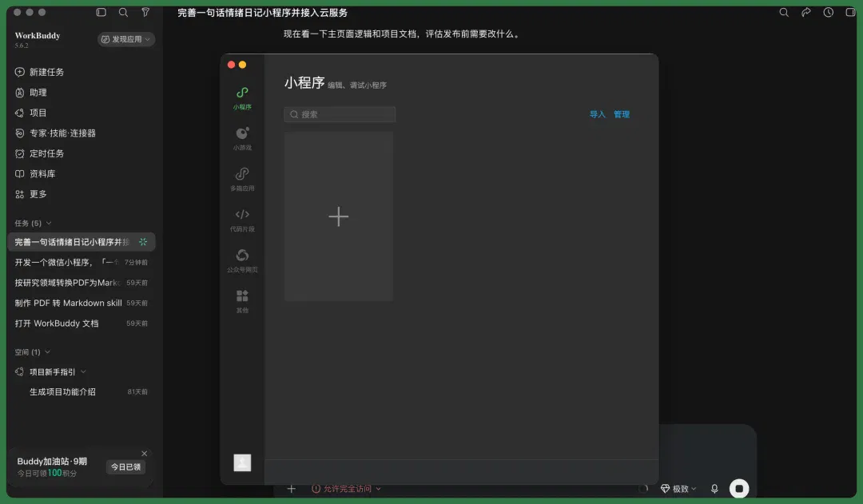Click the chat title 完善一句话情绪日记小程序并接入云服务
863x504 pixels.
pyautogui.click(x=263, y=12)
